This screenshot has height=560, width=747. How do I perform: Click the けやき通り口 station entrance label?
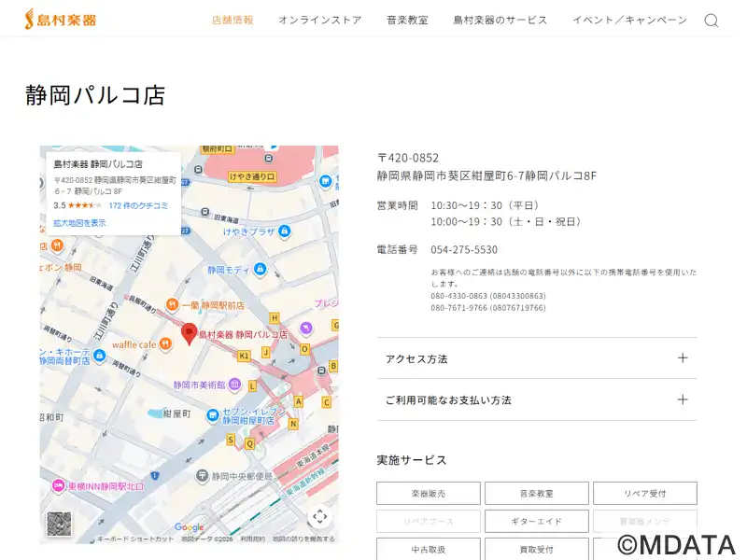[252, 176]
